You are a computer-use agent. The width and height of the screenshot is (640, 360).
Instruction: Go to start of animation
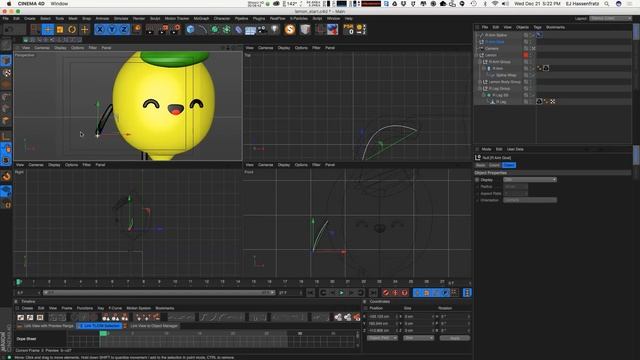311,293
